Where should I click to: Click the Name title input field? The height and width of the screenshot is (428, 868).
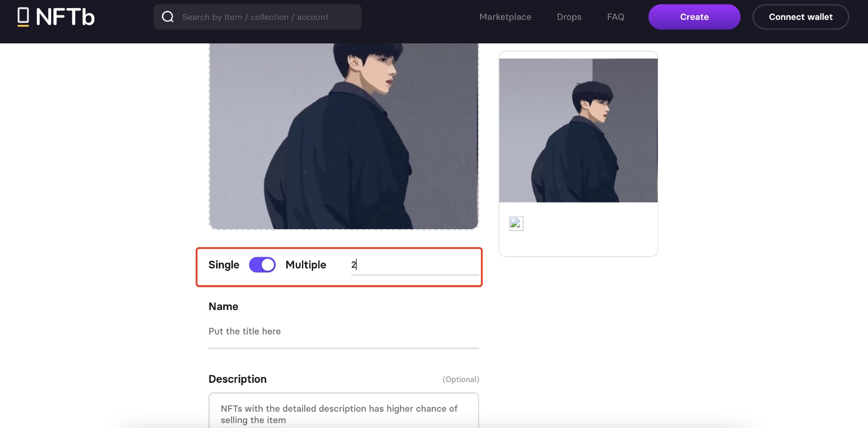click(x=344, y=332)
